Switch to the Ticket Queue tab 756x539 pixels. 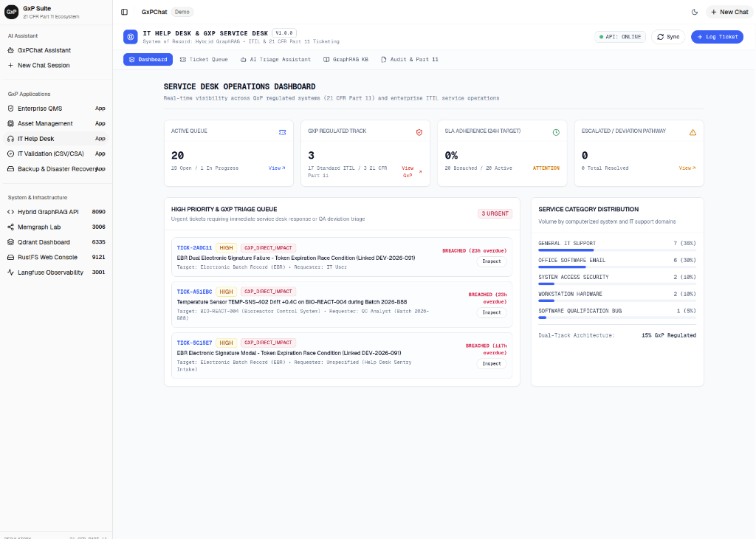204,59
